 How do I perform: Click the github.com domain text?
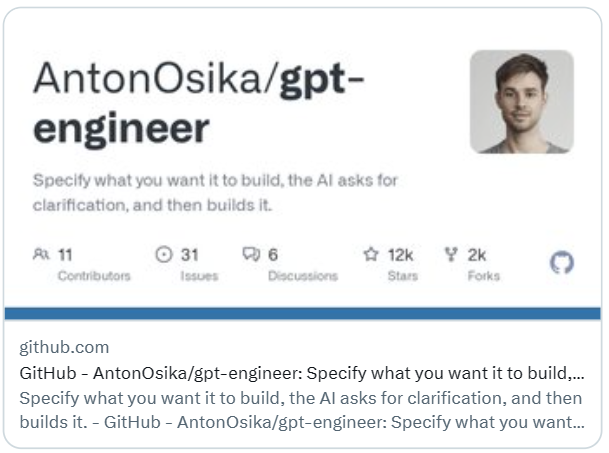click(64, 347)
